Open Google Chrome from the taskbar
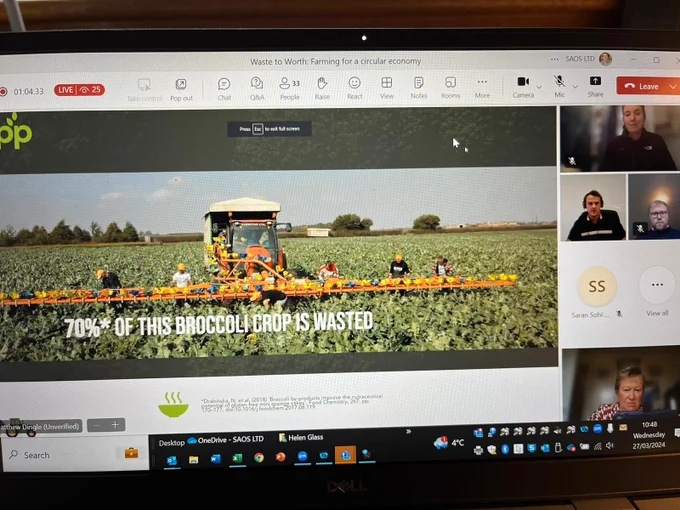Viewport: 680px width, 510px height. click(259, 458)
